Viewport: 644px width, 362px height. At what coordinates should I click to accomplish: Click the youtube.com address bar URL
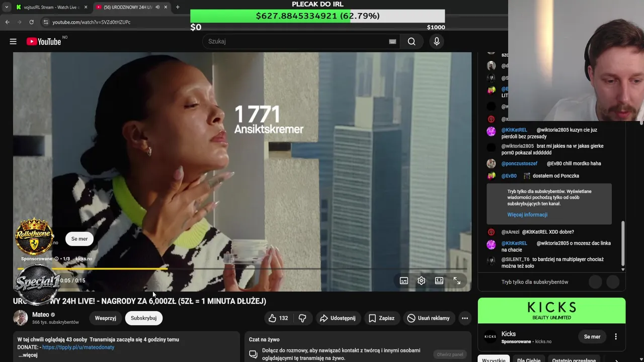92,22
